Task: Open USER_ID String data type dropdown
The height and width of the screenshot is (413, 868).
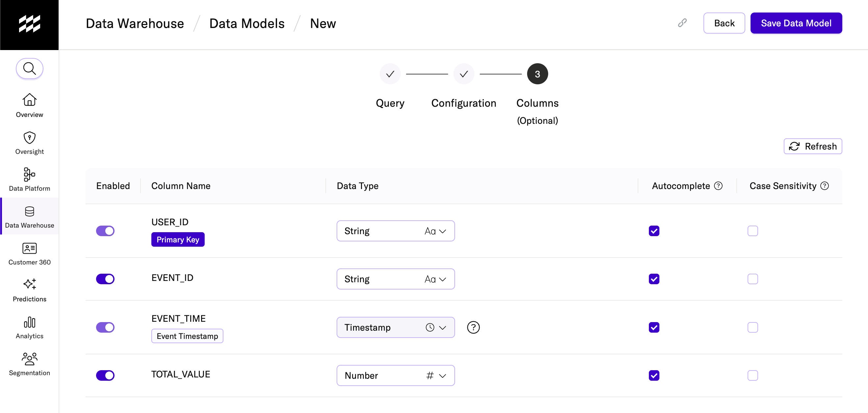Action: pyautogui.click(x=395, y=231)
